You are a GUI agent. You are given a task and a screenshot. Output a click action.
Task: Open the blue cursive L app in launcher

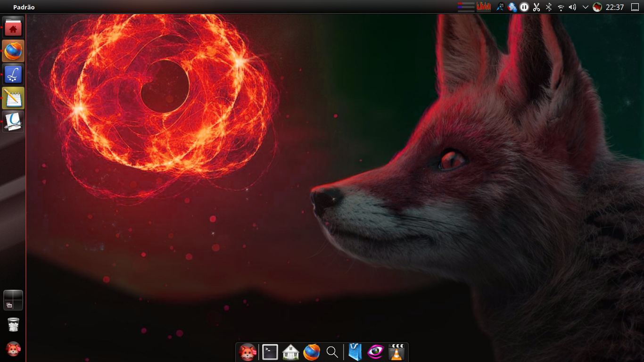pos(13,74)
